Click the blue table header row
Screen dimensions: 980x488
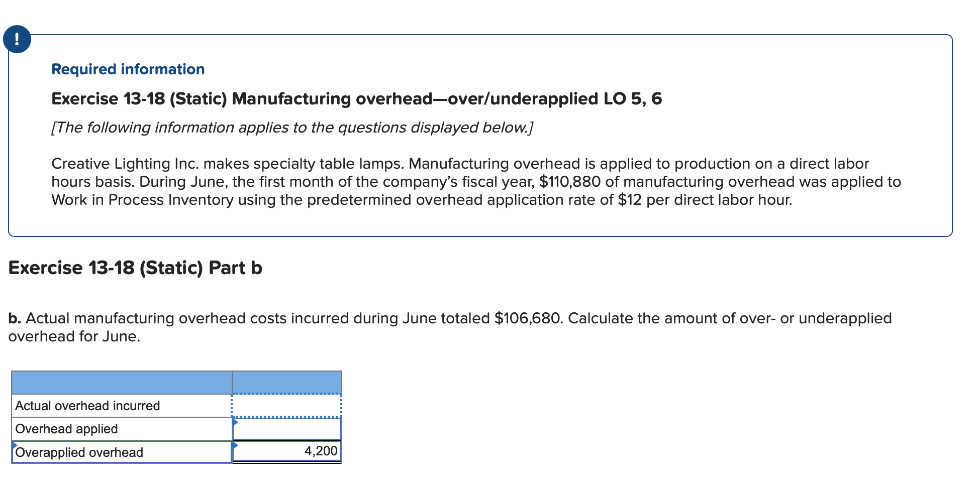[x=176, y=383]
